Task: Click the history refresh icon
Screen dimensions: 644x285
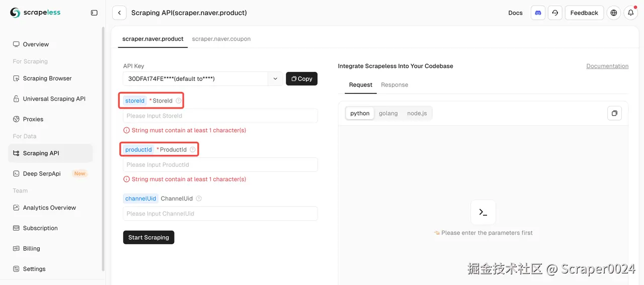Action: click(555, 13)
